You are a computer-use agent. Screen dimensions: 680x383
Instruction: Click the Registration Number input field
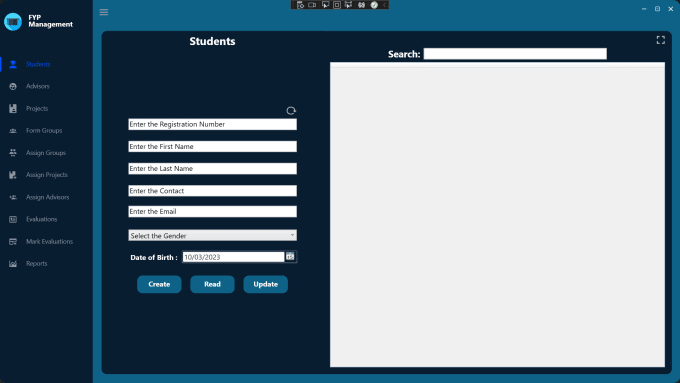pyautogui.click(x=212, y=124)
